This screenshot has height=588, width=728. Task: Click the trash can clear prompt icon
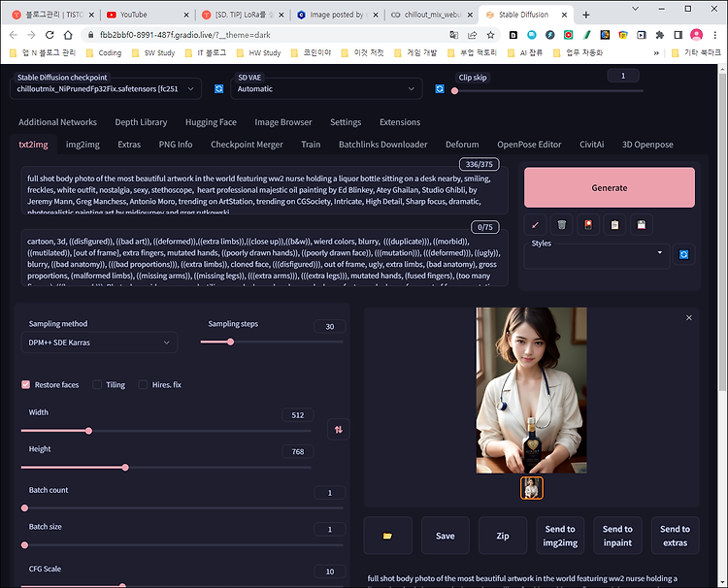click(x=562, y=225)
